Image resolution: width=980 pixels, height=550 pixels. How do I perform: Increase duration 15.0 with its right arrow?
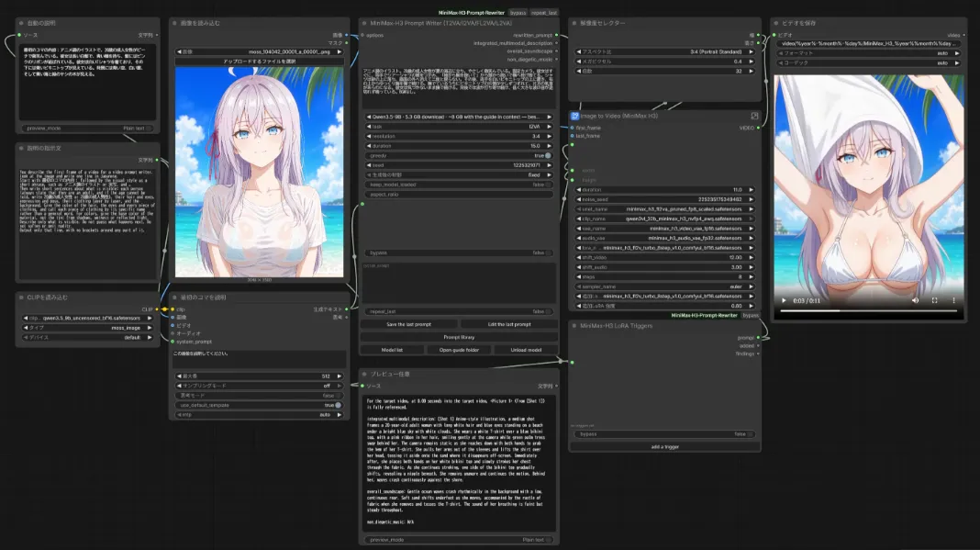(x=549, y=146)
